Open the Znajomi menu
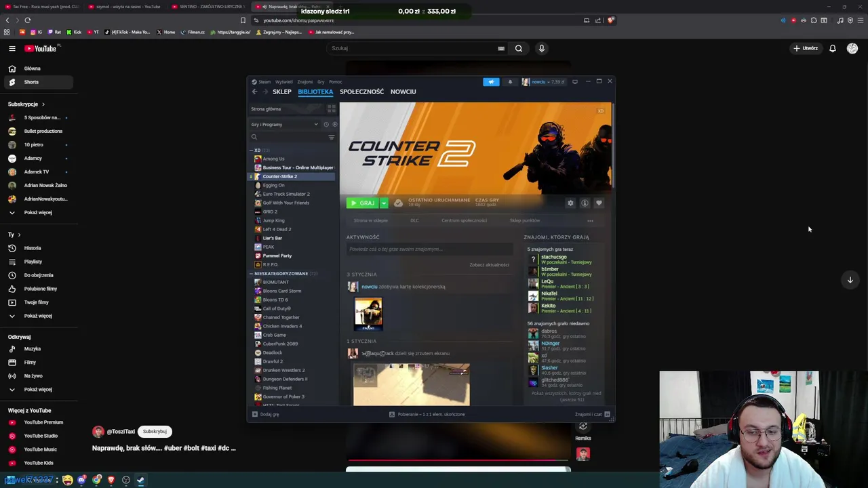Image resolution: width=868 pixels, height=488 pixels. pyautogui.click(x=305, y=82)
